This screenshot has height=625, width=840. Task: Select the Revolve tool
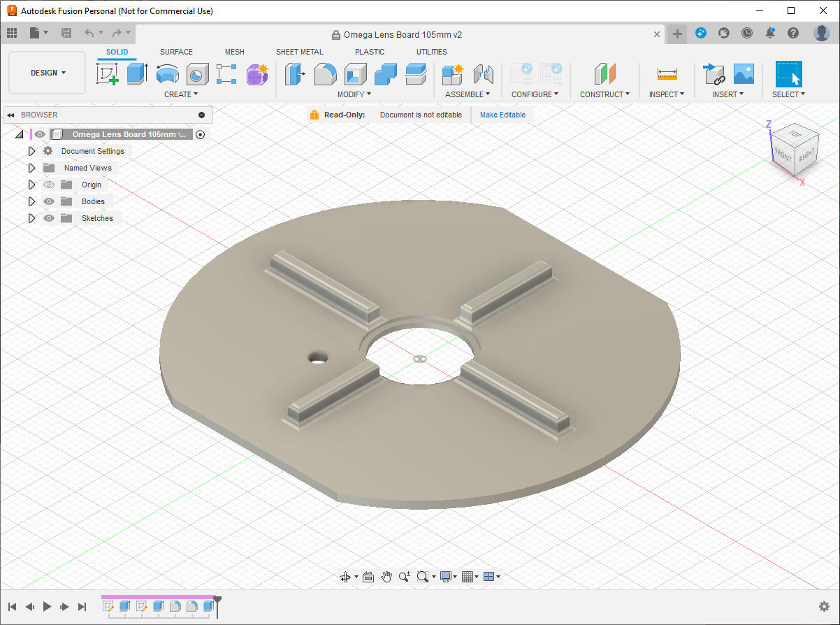point(167,73)
